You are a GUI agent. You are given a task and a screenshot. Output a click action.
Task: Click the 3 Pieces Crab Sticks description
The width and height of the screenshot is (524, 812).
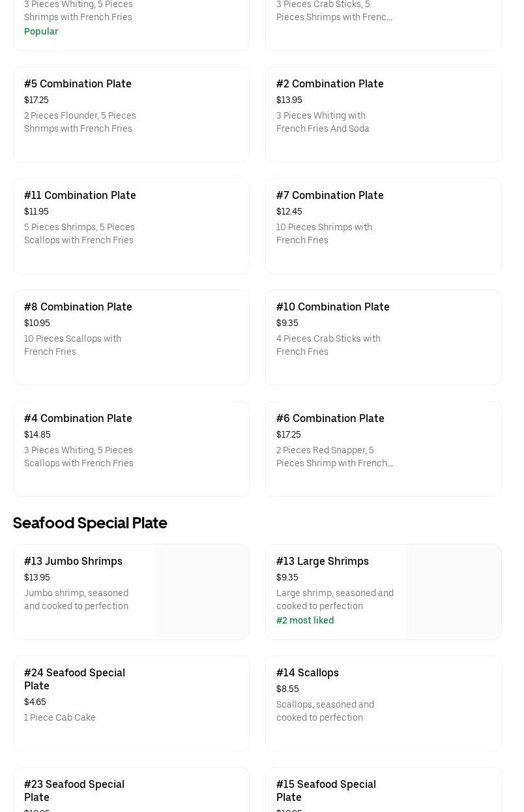[334, 10]
